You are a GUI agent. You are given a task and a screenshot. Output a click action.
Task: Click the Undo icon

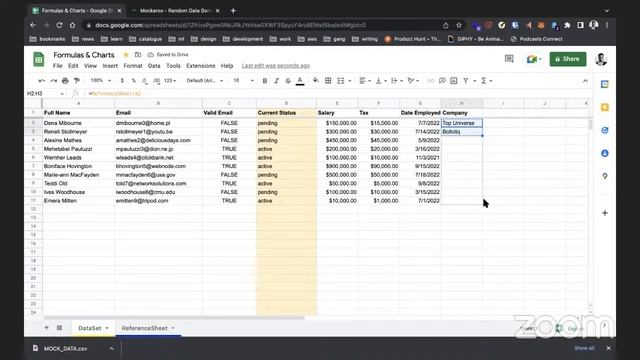(42, 81)
